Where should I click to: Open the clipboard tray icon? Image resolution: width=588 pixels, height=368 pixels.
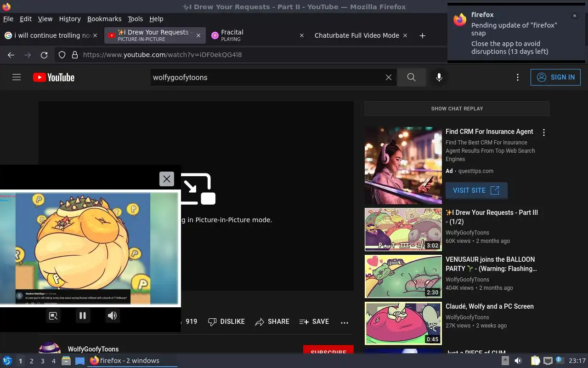pos(535,361)
